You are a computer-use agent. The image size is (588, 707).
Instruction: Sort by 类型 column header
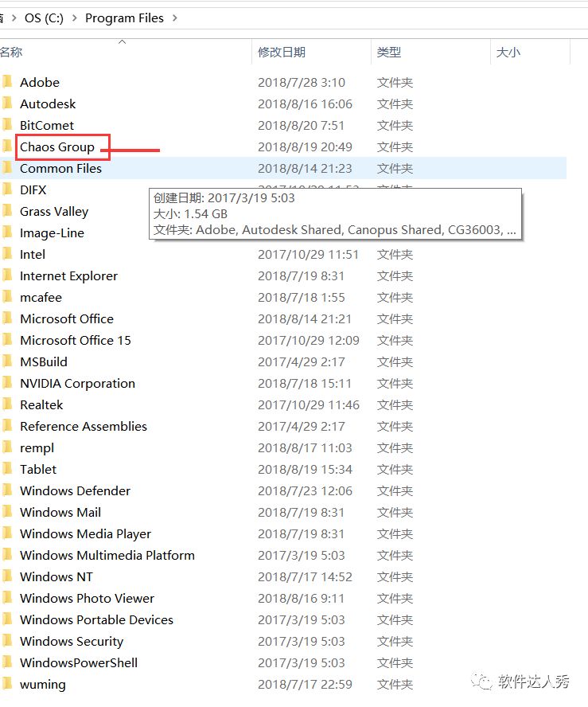[x=389, y=53]
